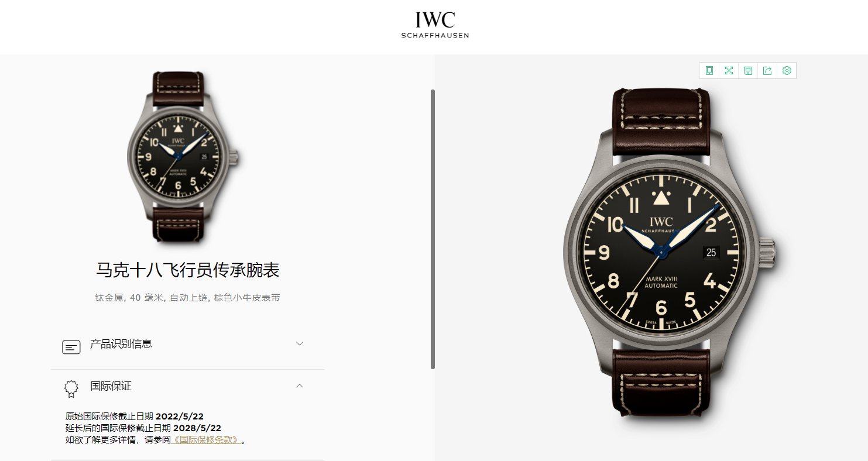Click the product identification card icon
The height and width of the screenshot is (461, 868).
71,346
